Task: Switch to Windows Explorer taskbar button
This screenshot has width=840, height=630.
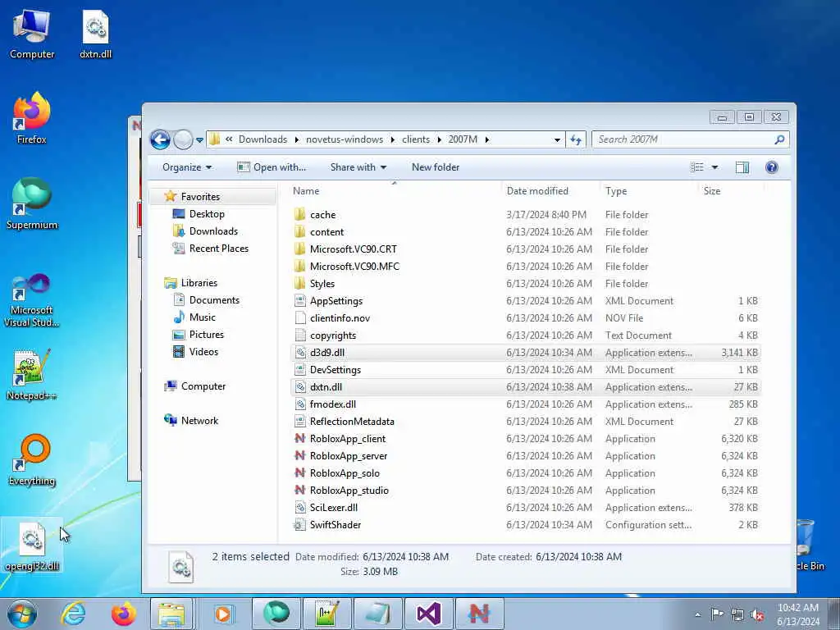Action: click(x=171, y=614)
